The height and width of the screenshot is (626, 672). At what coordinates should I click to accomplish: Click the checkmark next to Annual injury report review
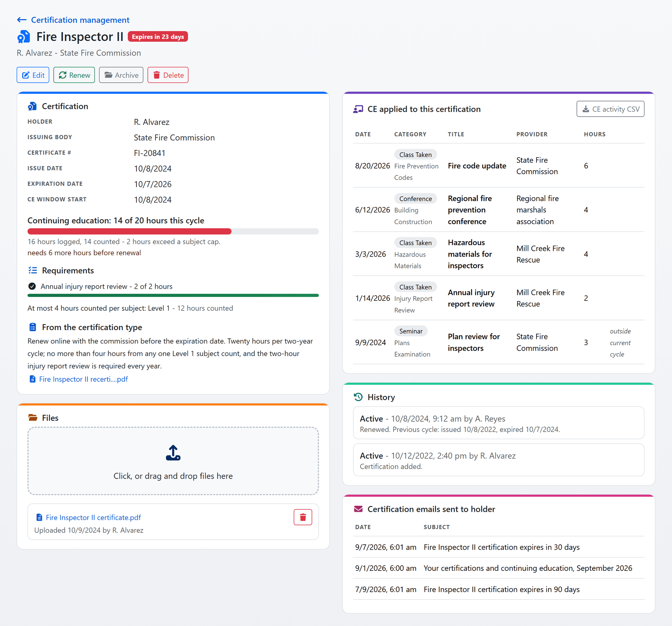pyautogui.click(x=32, y=286)
